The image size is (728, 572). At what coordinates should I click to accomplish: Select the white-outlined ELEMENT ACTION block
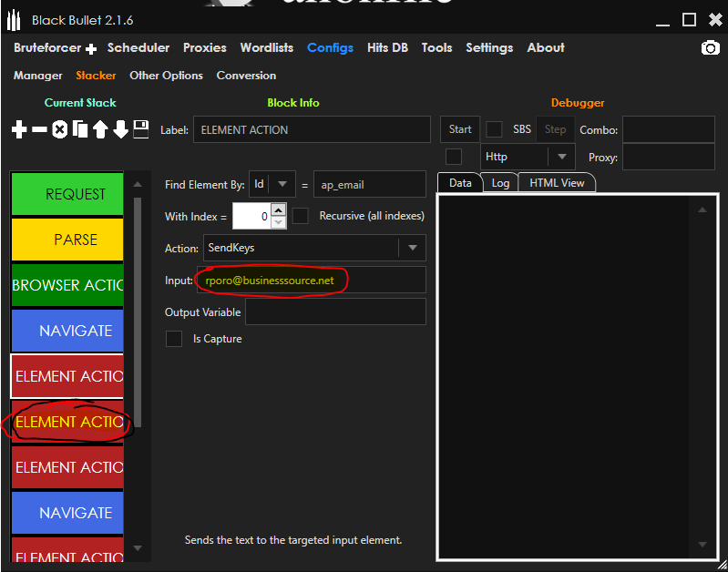click(67, 375)
